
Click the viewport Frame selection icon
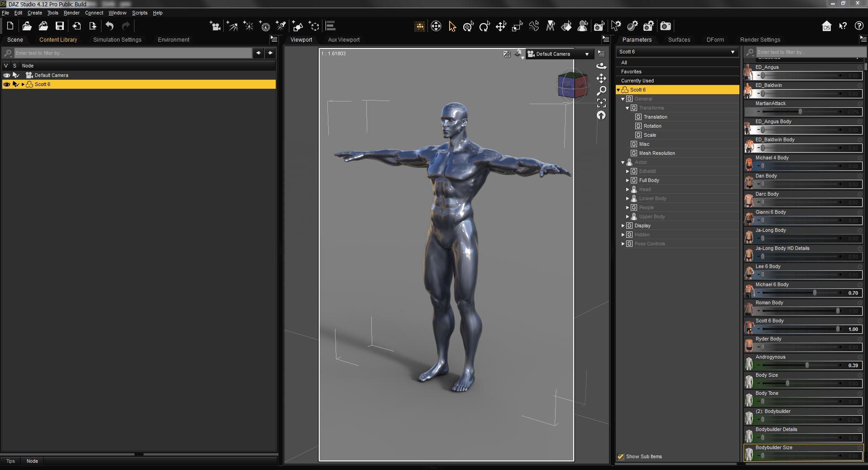point(601,103)
